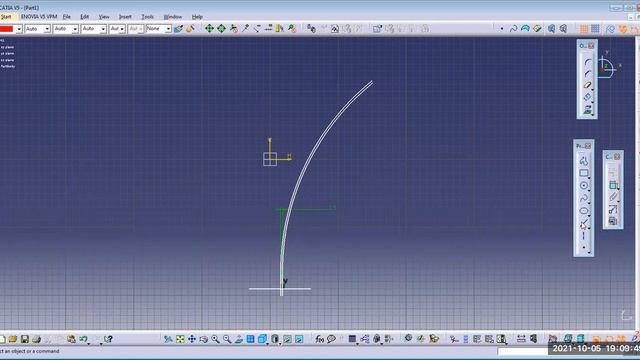
Task: Select the Axis tool in Profile toolbar
Action: (x=584, y=236)
